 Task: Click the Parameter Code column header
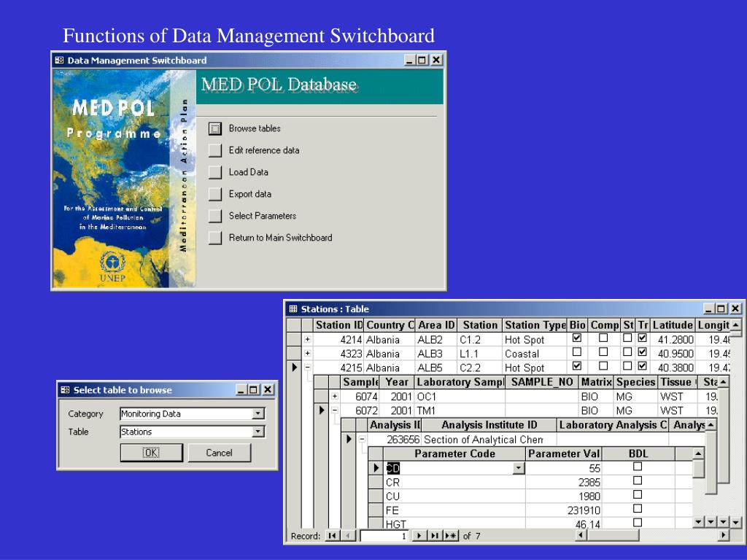click(454, 454)
